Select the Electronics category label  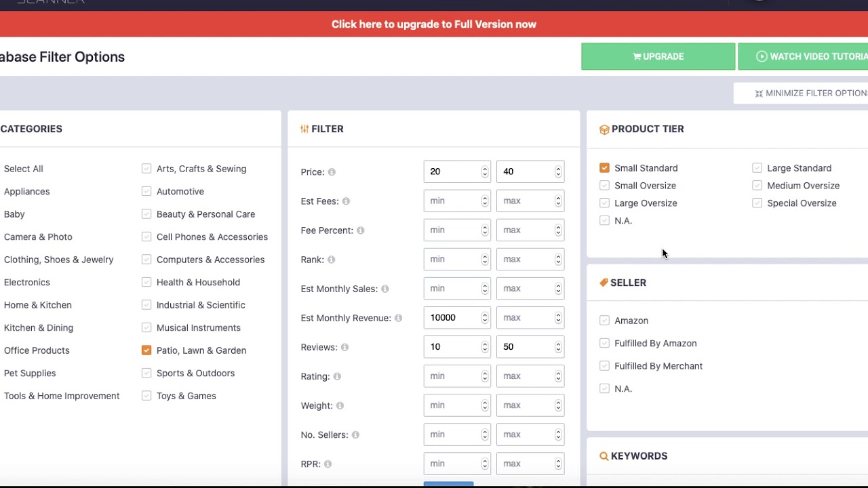click(27, 282)
